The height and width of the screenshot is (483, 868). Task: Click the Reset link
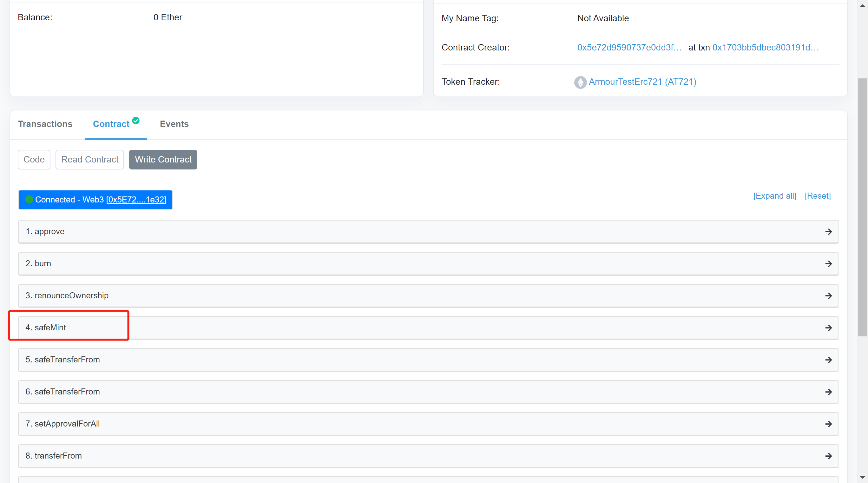[818, 196]
